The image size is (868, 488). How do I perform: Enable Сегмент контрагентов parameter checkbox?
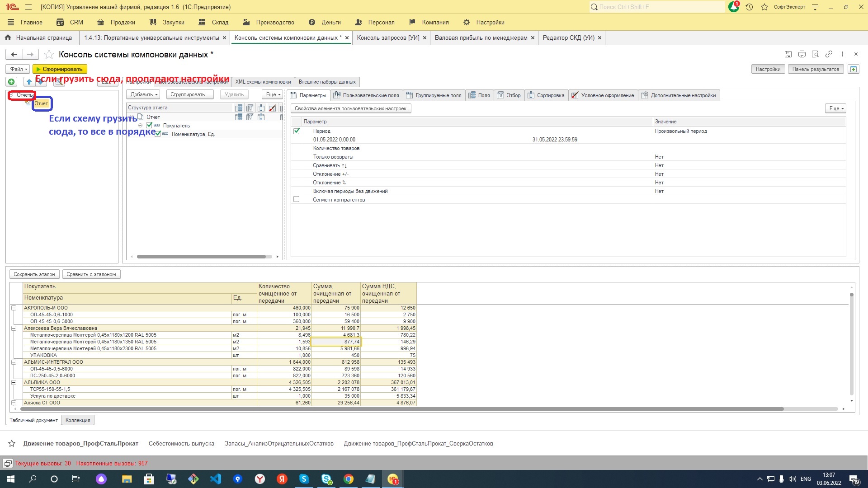tap(297, 199)
